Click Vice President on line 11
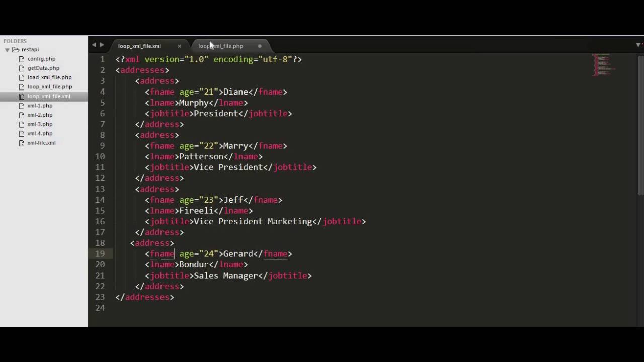644x362 pixels. click(x=228, y=167)
